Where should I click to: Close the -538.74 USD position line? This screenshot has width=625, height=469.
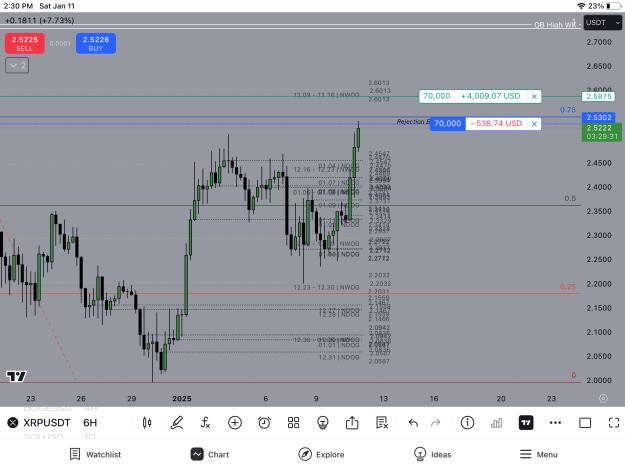tap(534, 124)
